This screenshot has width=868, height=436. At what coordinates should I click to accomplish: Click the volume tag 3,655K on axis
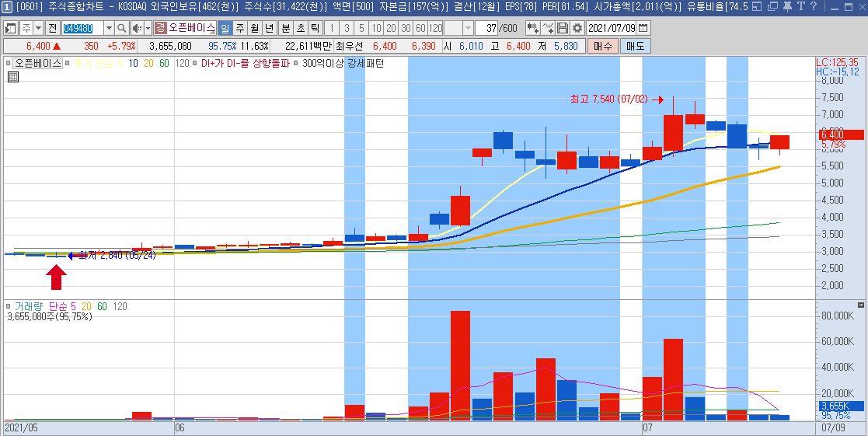tap(840, 406)
